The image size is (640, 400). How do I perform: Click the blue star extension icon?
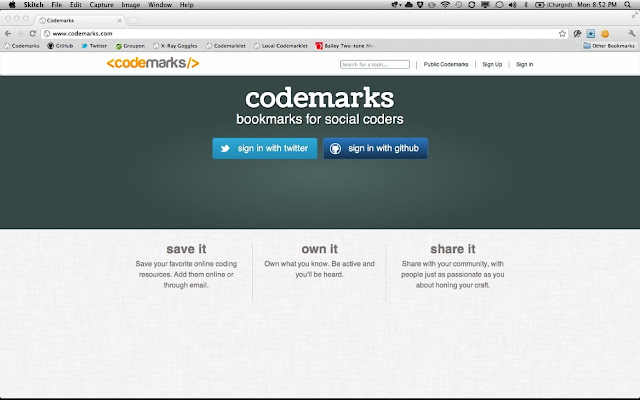[x=591, y=33]
